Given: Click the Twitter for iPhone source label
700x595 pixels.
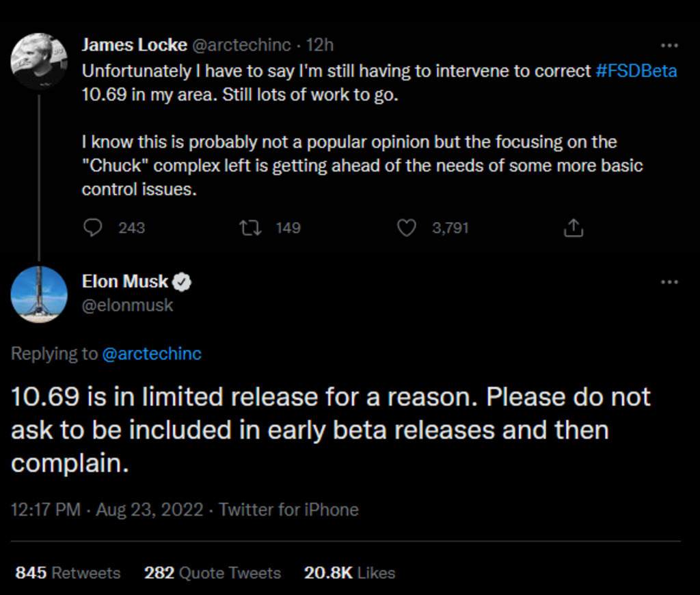Looking at the screenshot, I should pos(288,510).
